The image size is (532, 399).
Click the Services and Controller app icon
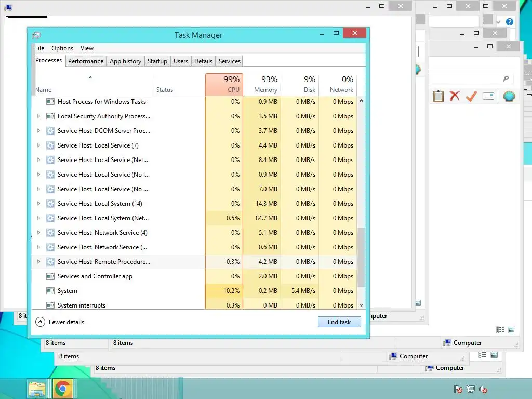point(50,276)
